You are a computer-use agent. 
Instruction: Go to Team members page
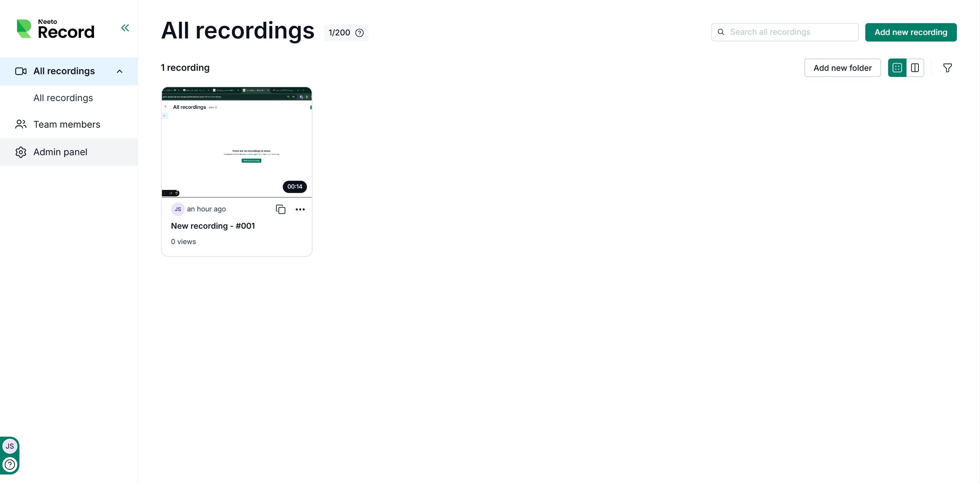pyautogui.click(x=67, y=125)
